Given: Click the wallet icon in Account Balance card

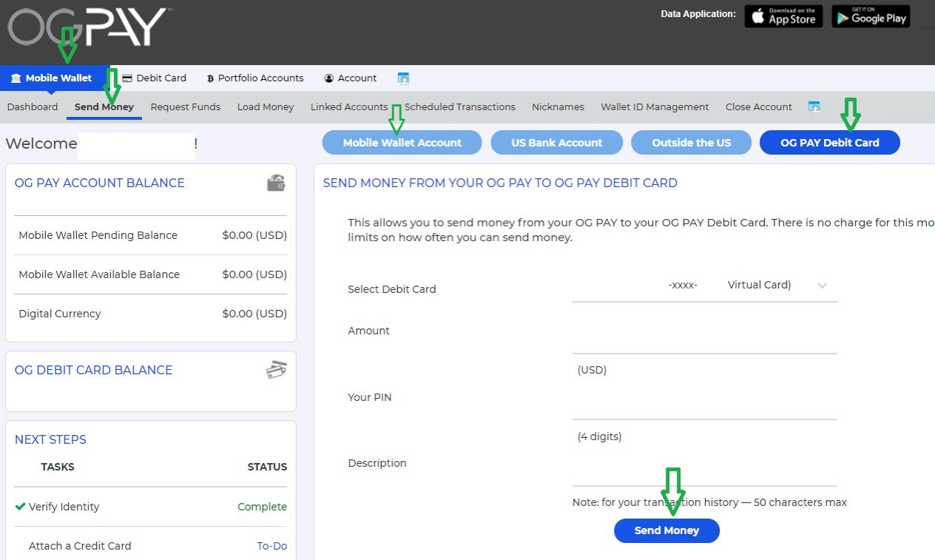Looking at the screenshot, I should [x=276, y=183].
